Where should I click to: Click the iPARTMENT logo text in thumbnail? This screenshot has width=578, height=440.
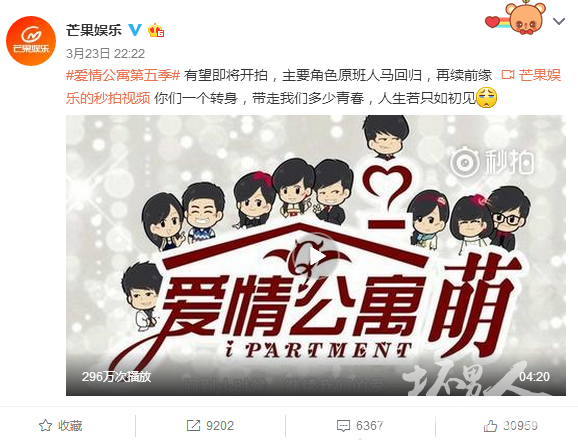click(318, 350)
